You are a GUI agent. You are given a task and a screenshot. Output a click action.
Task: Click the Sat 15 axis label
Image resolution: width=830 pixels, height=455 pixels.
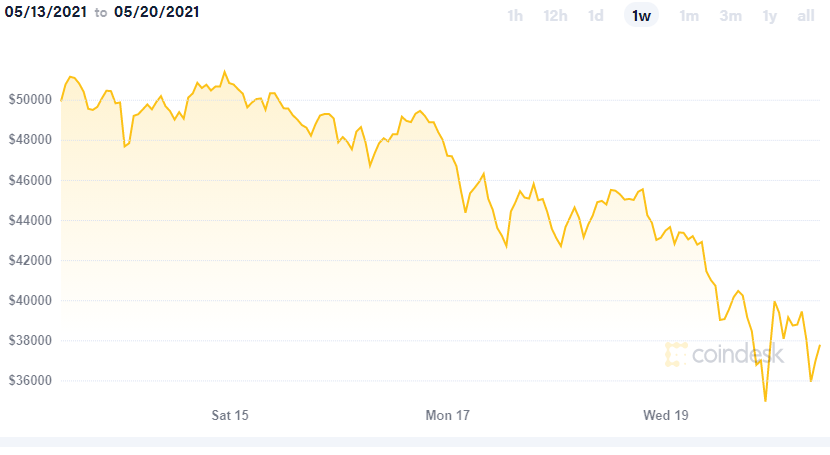click(x=229, y=414)
